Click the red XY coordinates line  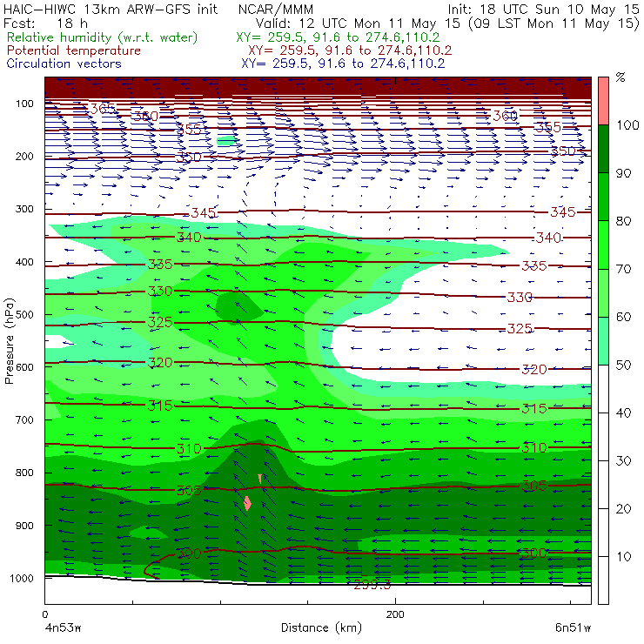[350, 50]
